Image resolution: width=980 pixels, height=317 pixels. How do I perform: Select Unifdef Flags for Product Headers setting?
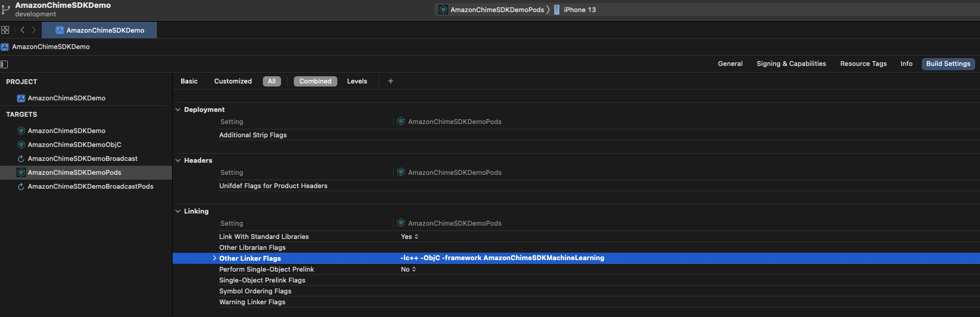[273, 186]
